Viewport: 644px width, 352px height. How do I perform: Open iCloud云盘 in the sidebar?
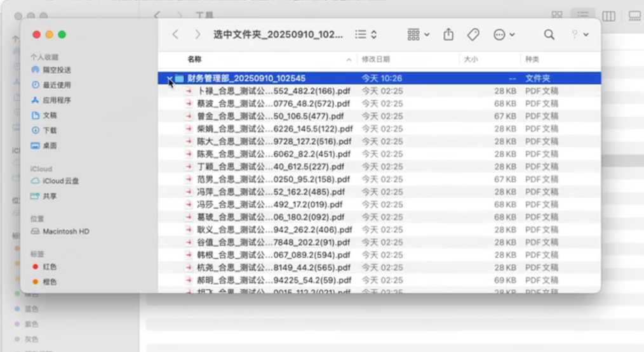point(60,181)
